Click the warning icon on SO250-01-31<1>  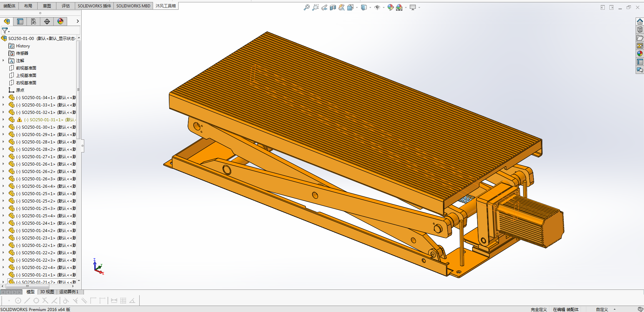[x=19, y=120]
